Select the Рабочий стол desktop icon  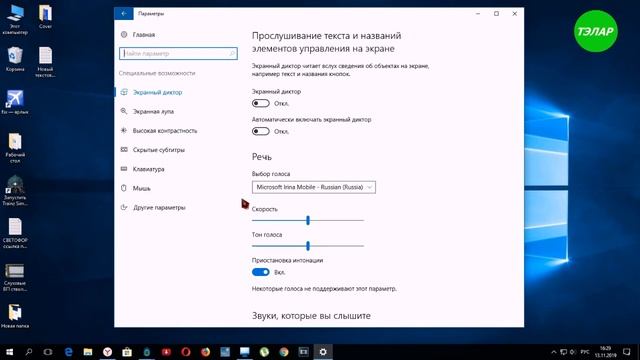(x=15, y=148)
